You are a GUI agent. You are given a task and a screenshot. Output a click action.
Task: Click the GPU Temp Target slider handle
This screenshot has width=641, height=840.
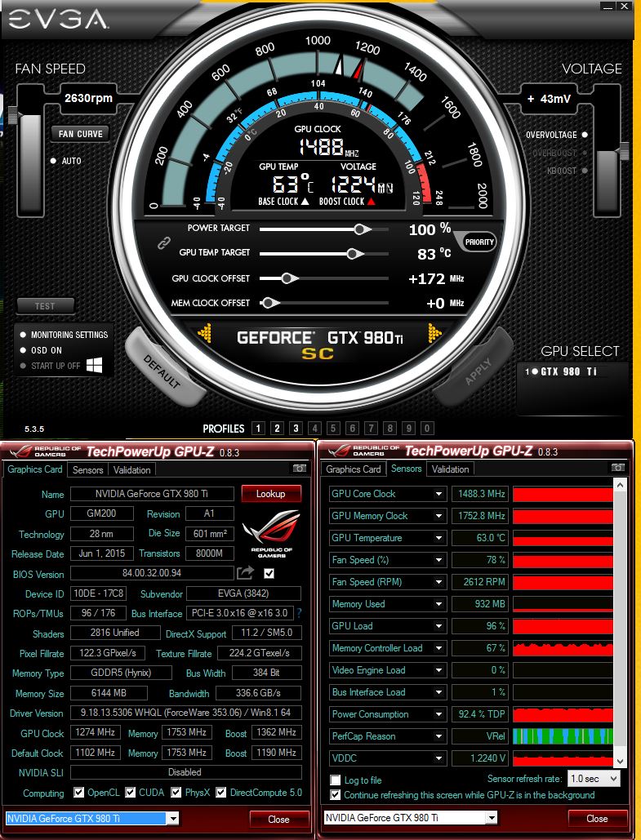coord(354,253)
